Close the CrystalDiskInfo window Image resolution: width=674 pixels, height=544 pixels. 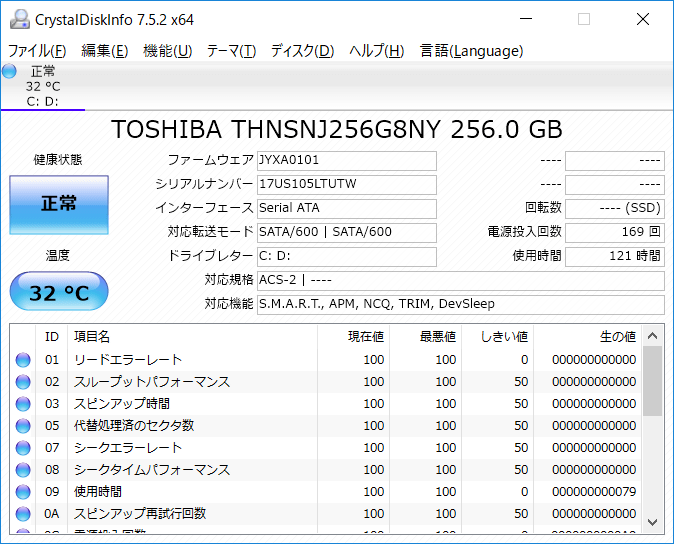tap(643, 19)
